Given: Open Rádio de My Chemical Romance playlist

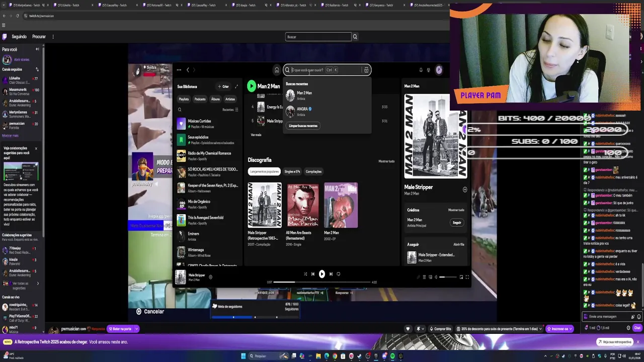Looking at the screenshot, I should (208, 155).
